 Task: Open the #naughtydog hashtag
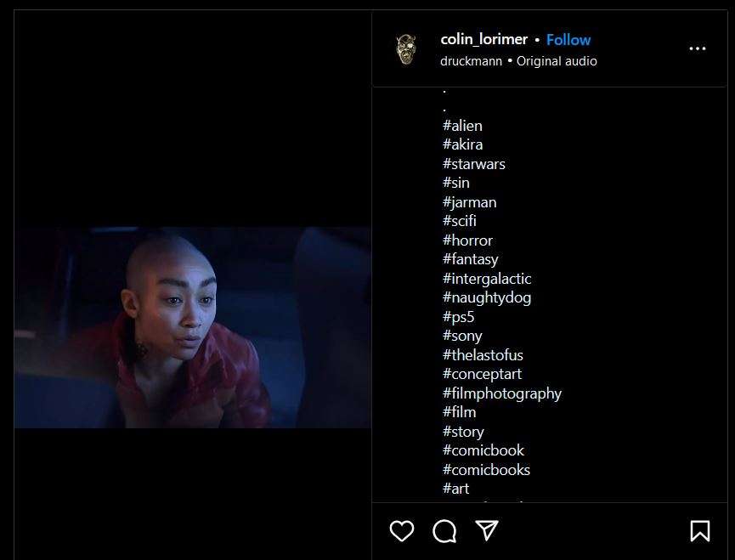click(x=487, y=297)
